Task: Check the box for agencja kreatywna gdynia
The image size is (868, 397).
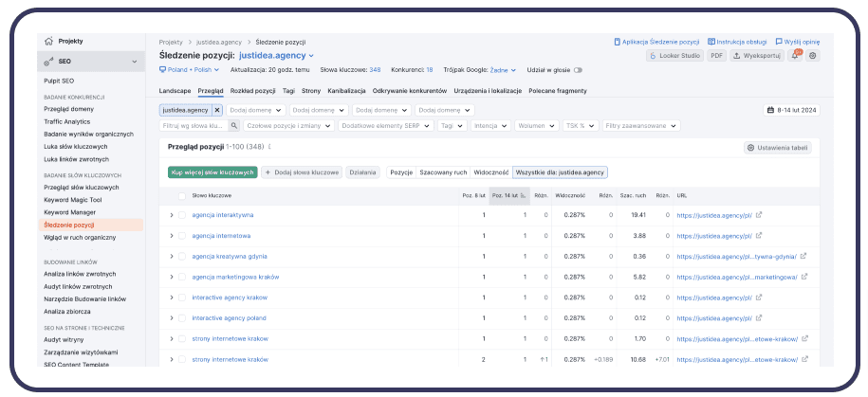Action: click(x=182, y=256)
